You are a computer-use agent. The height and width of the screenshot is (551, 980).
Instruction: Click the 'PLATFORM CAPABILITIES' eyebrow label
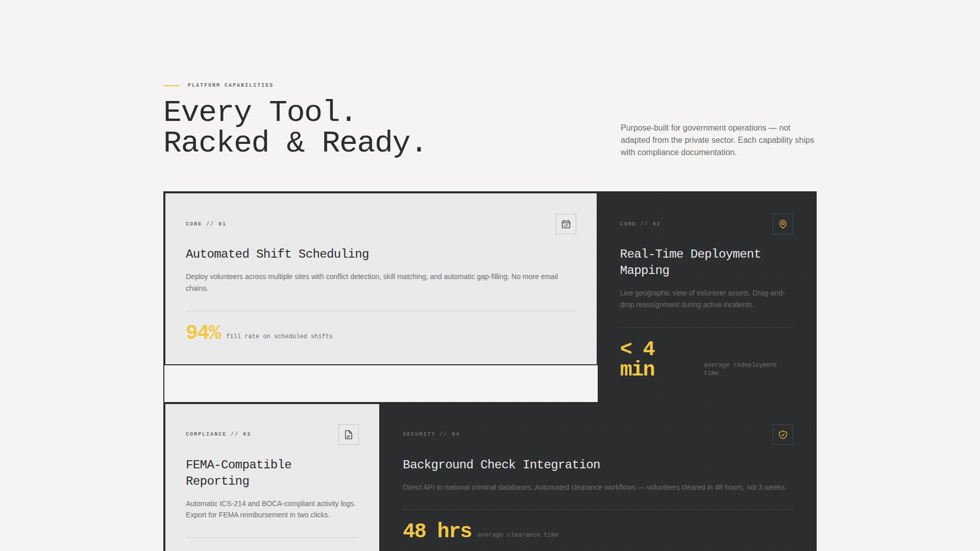pyautogui.click(x=230, y=85)
